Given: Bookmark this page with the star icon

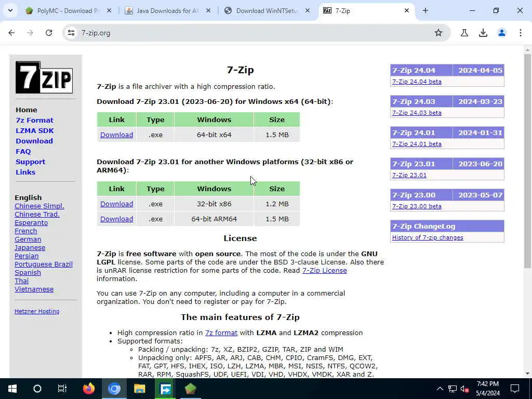Looking at the screenshot, I should (x=438, y=33).
